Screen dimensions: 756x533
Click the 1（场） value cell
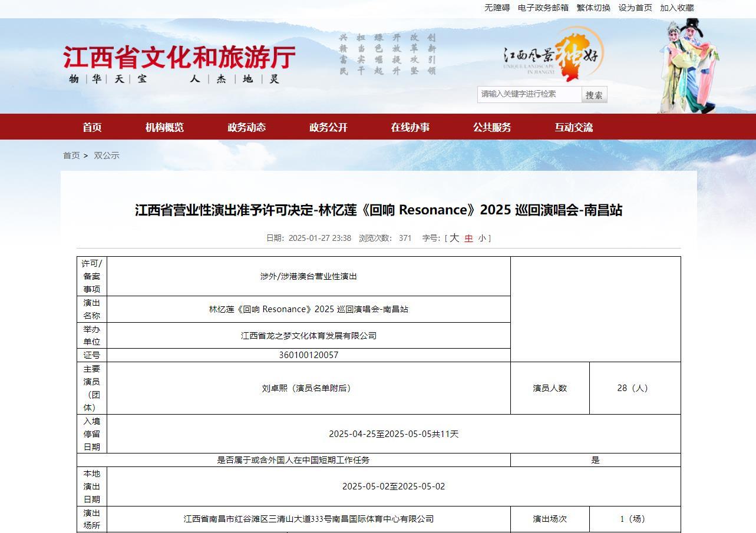pyautogui.click(x=635, y=519)
